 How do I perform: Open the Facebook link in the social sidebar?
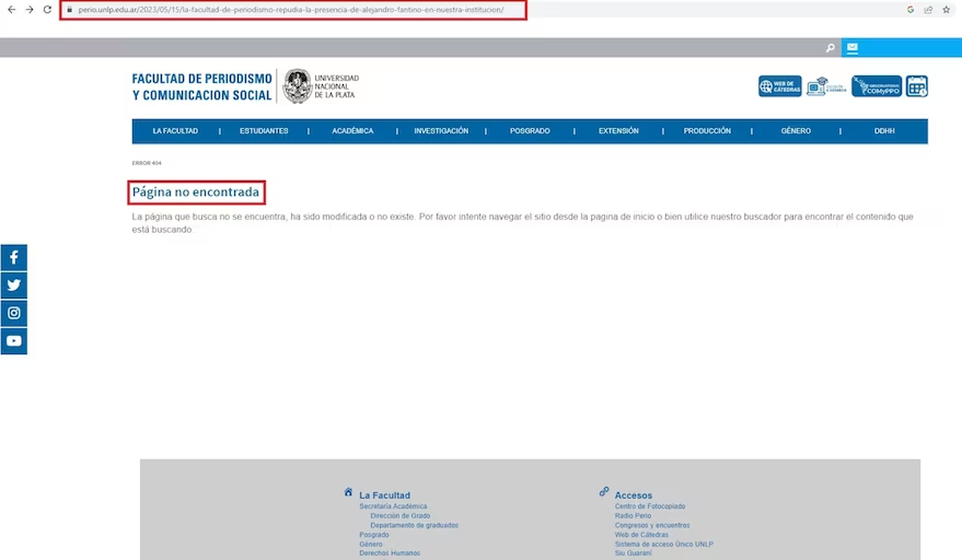coord(14,258)
